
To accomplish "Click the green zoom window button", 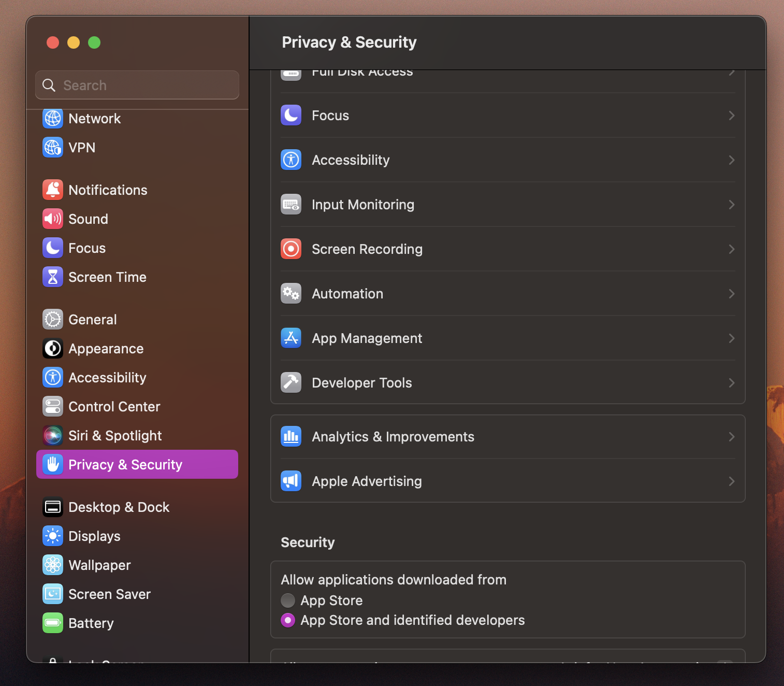I will click(x=94, y=42).
